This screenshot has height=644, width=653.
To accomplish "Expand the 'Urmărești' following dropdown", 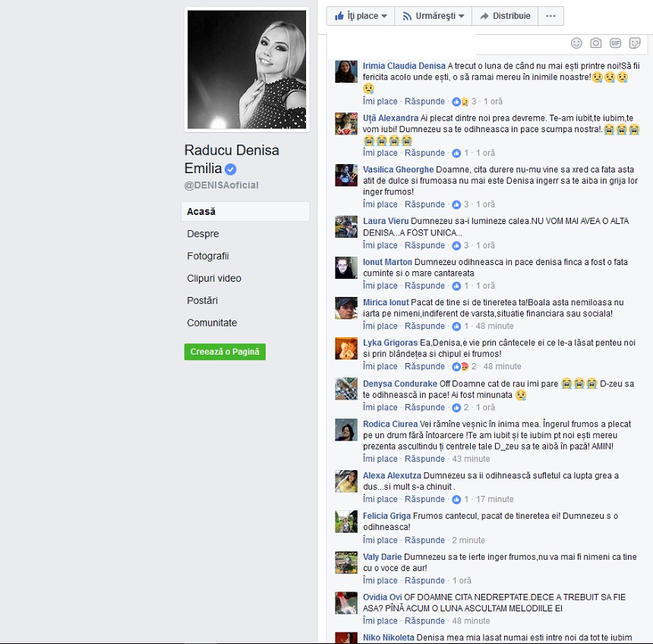I will 433,16.
